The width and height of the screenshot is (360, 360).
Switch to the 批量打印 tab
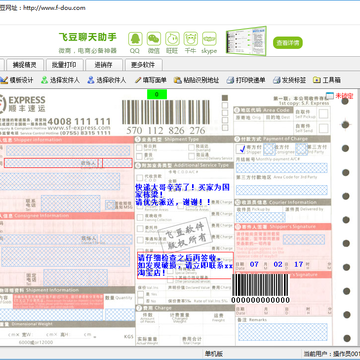64,65
